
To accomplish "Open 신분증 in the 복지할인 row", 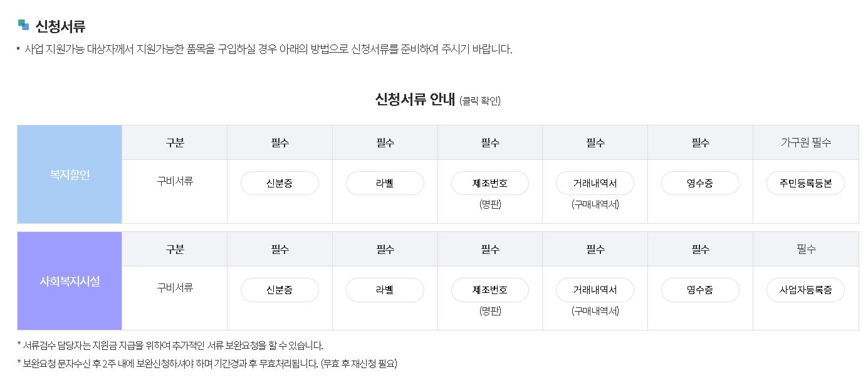I will [280, 183].
